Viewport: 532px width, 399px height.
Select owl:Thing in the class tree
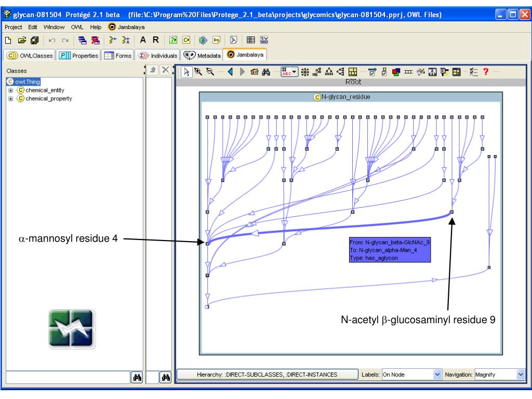[x=27, y=82]
